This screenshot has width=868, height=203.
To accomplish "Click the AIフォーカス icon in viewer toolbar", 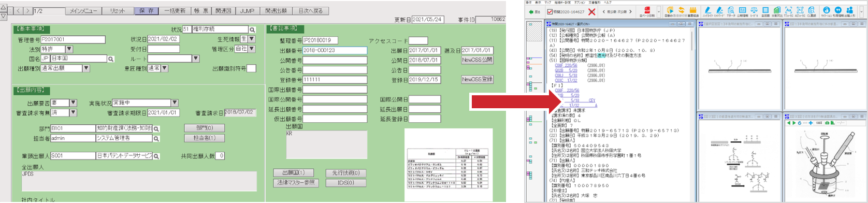I will pyautogui.click(x=800, y=11).
